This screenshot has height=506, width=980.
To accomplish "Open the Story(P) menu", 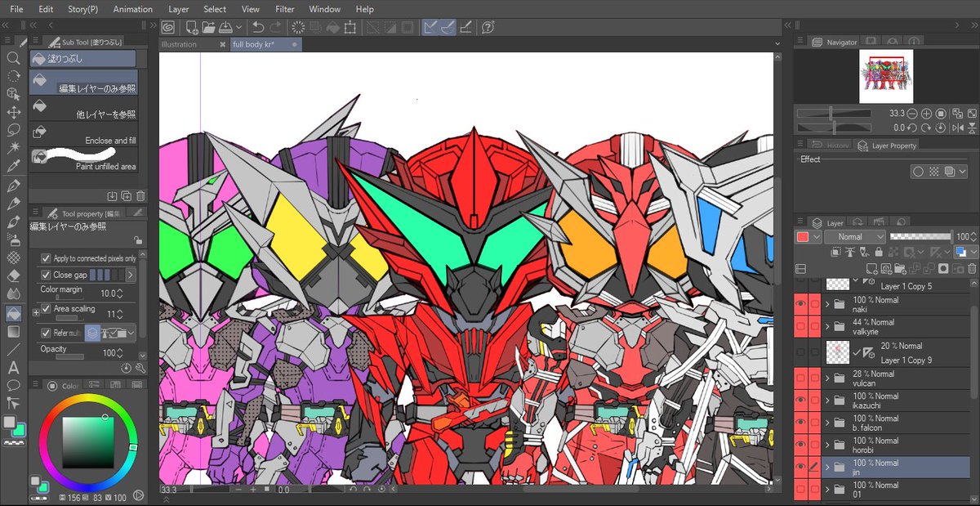I will 83,9.
